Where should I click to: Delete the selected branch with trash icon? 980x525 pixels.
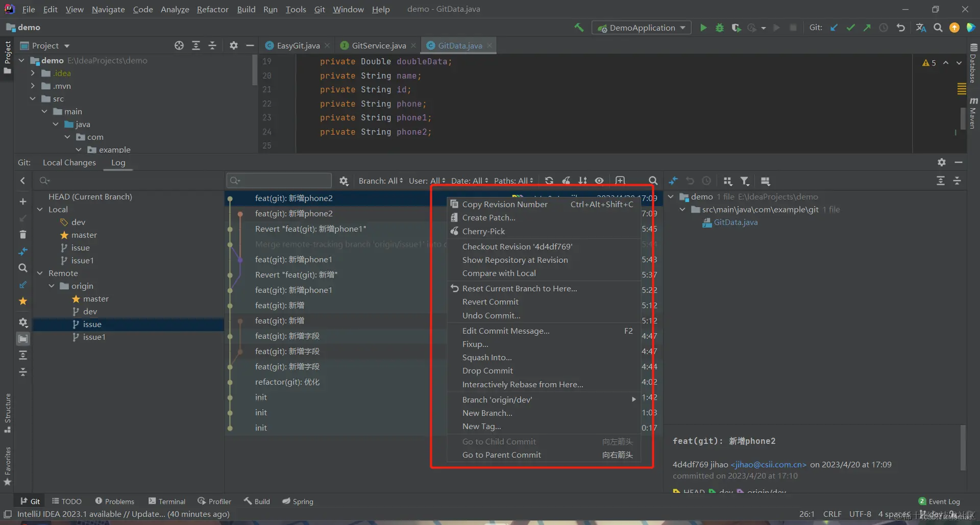(x=23, y=234)
